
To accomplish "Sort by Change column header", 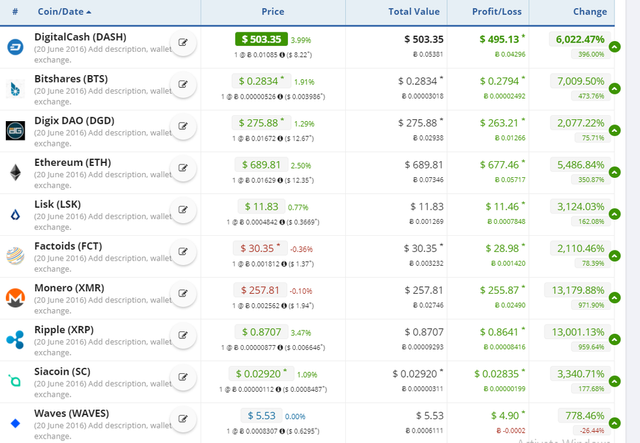I will (x=590, y=11).
